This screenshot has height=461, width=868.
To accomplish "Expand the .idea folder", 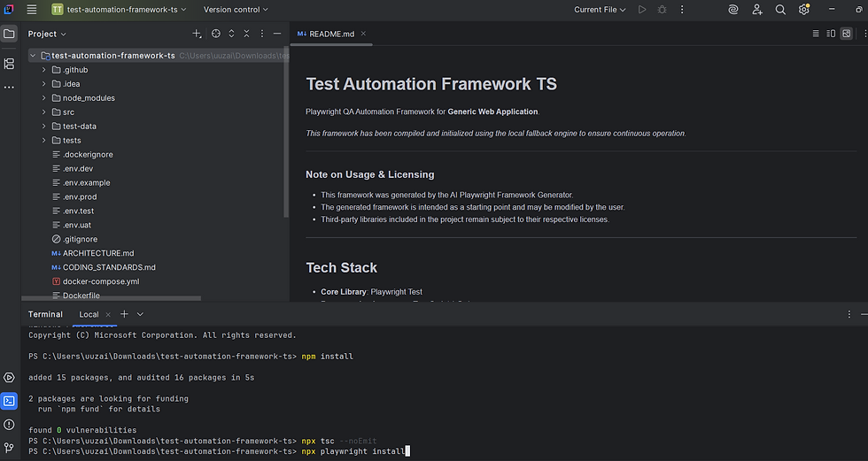I will tap(43, 84).
